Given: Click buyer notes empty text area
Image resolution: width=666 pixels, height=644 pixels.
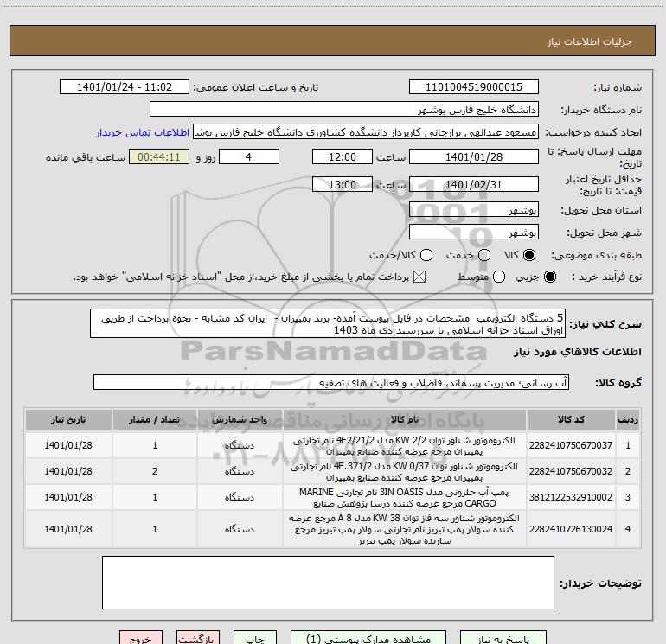Looking at the screenshot, I should [x=328, y=583].
